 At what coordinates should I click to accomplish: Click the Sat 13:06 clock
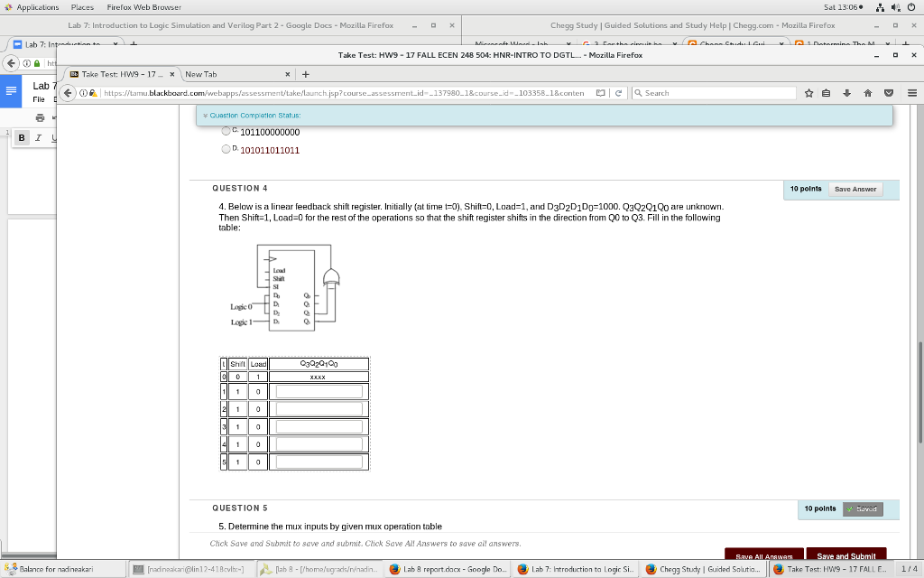tap(844, 7)
